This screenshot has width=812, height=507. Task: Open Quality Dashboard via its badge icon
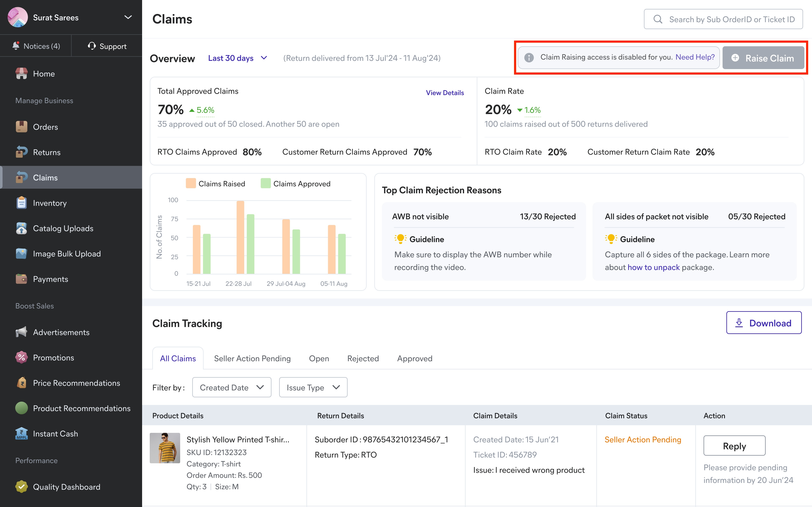[x=22, y=487]
